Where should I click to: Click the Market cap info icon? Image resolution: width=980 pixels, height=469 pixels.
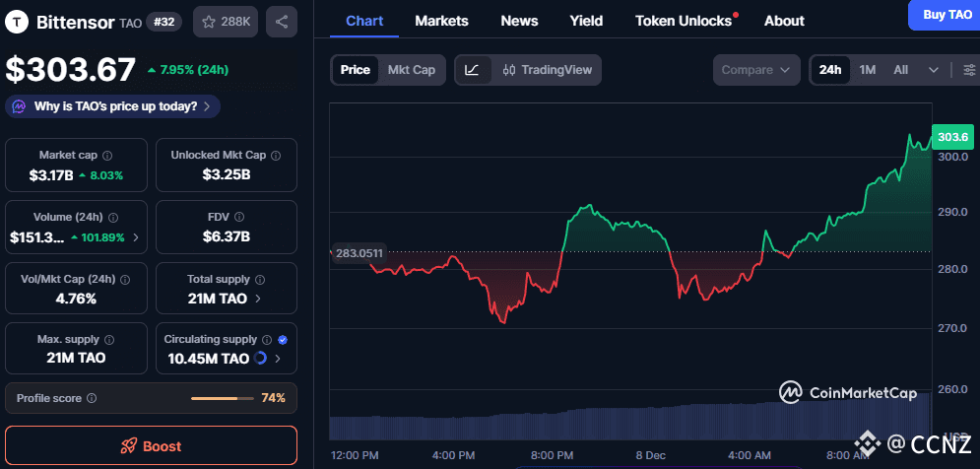107,156
